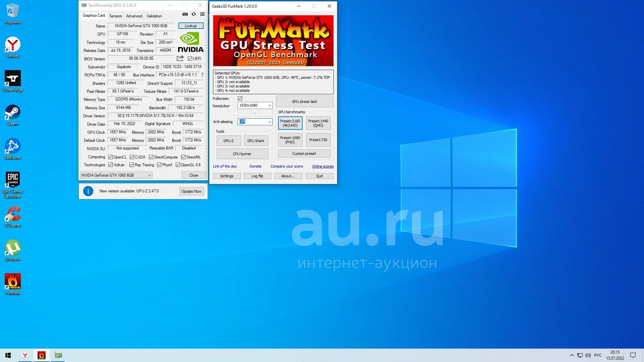Screen dimensions: 644x362
Task: Open the CurseForge desktop icon
Action: (13, 81)
